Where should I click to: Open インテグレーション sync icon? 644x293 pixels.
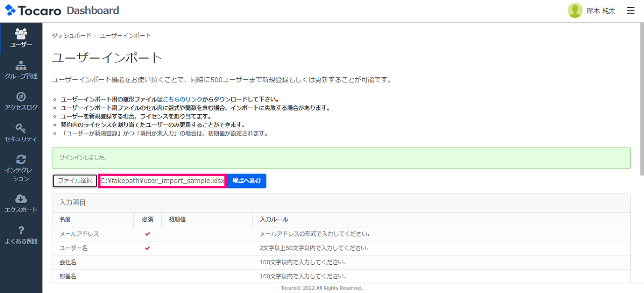(21, 160)
